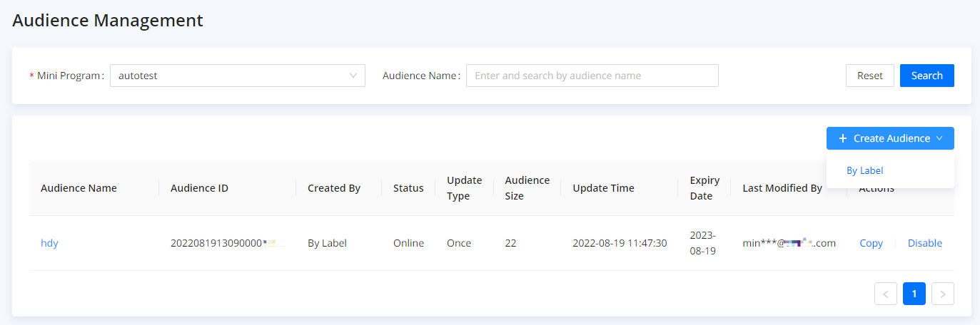Image resolution: width=980 pixels, height=325 pixels.
Task: Click the Audience Size column header
Action: click(x=527, y=188)
